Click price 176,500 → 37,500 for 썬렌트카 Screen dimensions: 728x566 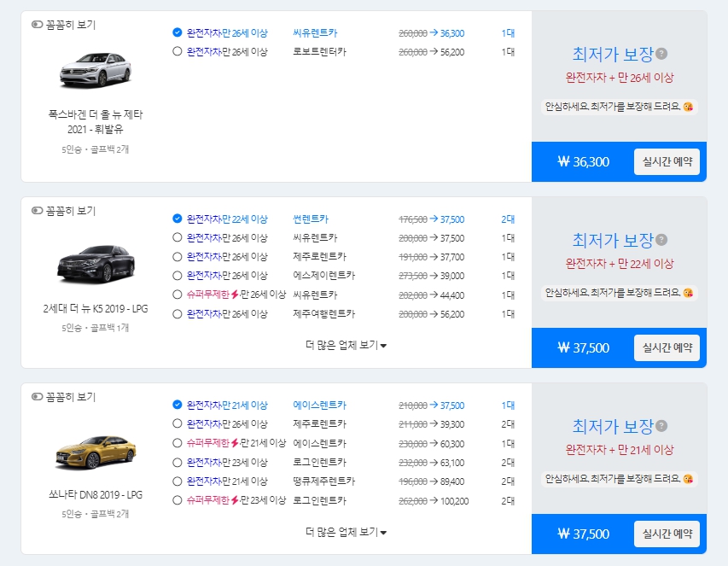pyautogui.click(x=431, y=219)
